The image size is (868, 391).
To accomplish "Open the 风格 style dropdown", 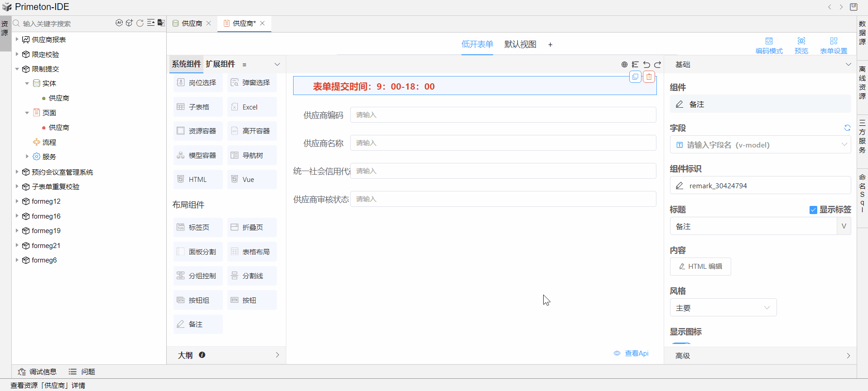I will coord(723,308).
